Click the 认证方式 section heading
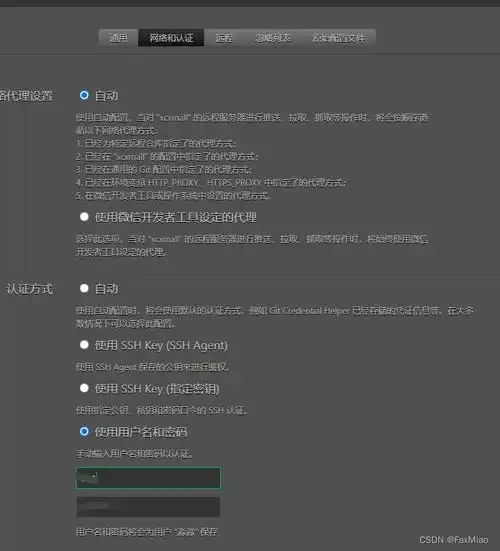This screenshot has height=551, width=500. (30, 289)
